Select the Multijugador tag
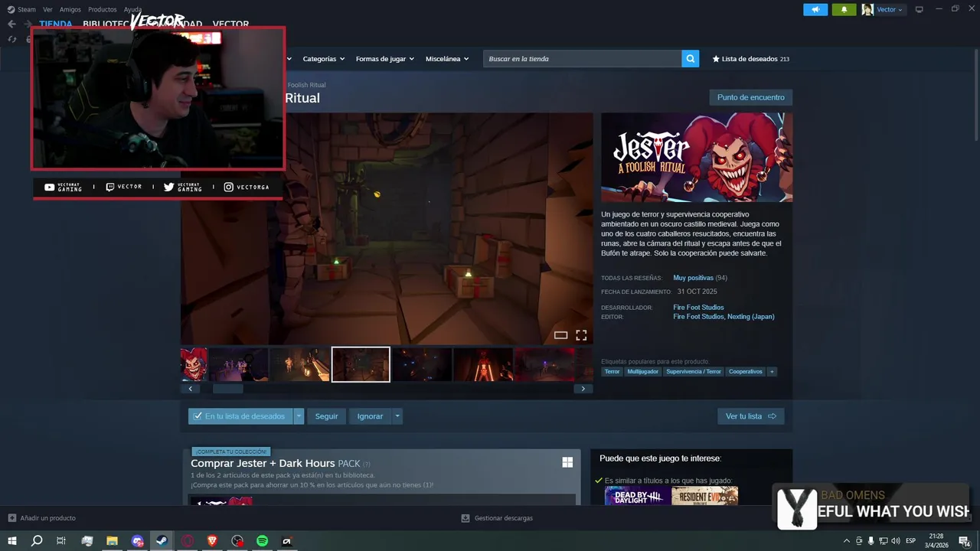This screenshot has width=980, height=551. (x=642, y=371)
